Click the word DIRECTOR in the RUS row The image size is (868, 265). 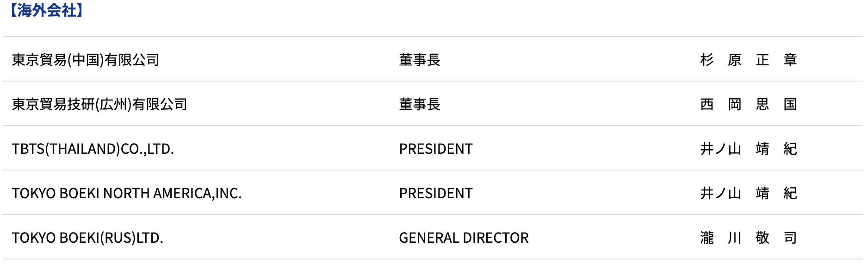point(496,238)
